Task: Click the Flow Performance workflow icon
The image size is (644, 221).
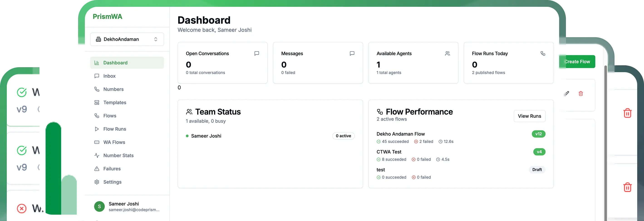Action: click(380, 112)
